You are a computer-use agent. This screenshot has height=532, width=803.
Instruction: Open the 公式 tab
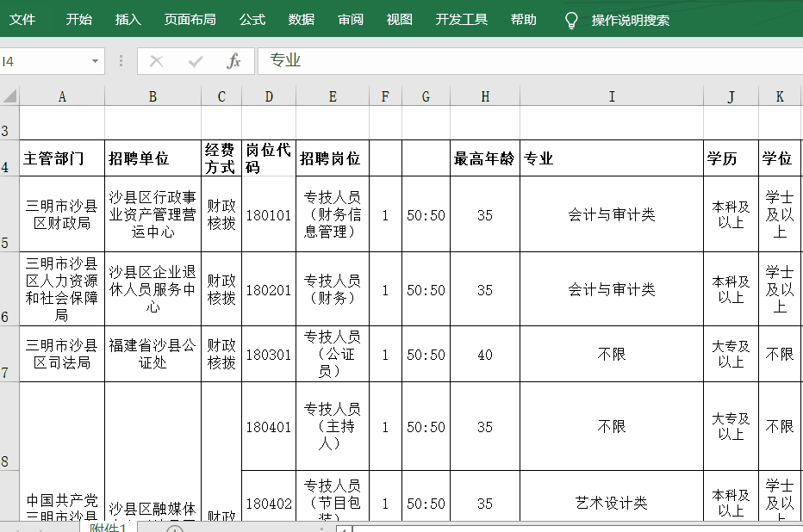tap(252, 20)
